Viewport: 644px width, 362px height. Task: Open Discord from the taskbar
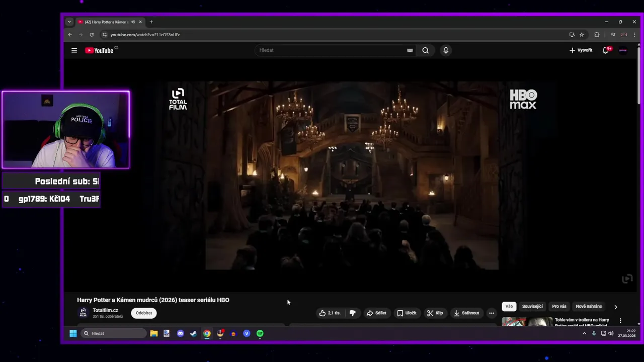click(181, 333)
